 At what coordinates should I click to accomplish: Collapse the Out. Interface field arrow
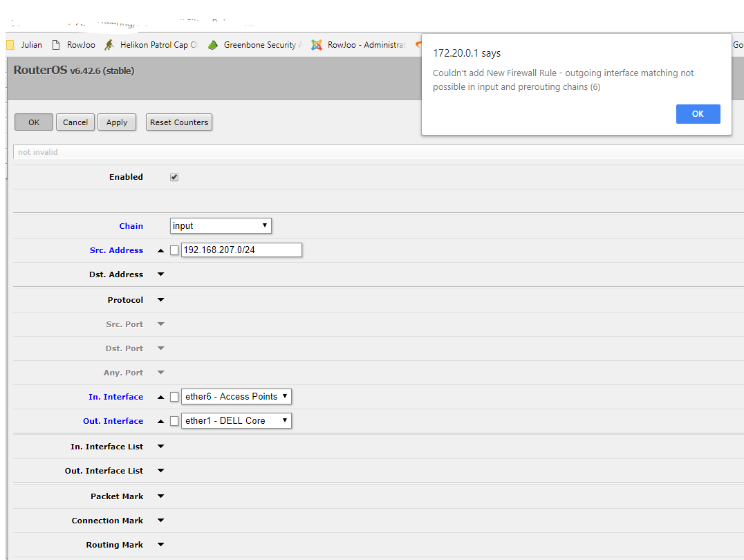pos(161,422)
